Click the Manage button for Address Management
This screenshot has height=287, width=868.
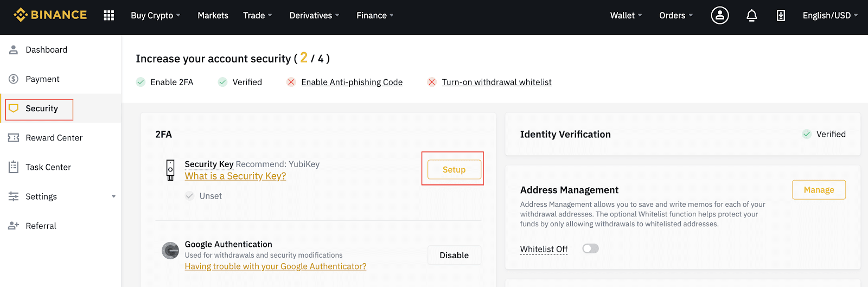point(819,189)
